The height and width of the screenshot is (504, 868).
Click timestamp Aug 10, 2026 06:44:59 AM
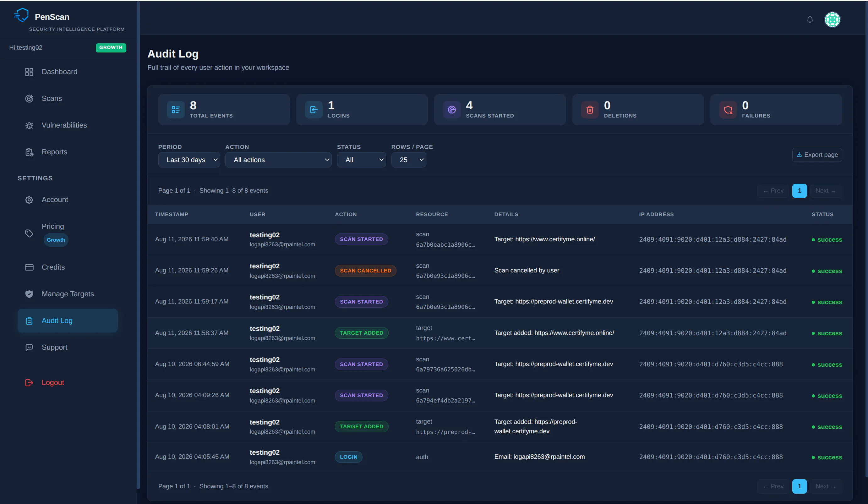192,364
